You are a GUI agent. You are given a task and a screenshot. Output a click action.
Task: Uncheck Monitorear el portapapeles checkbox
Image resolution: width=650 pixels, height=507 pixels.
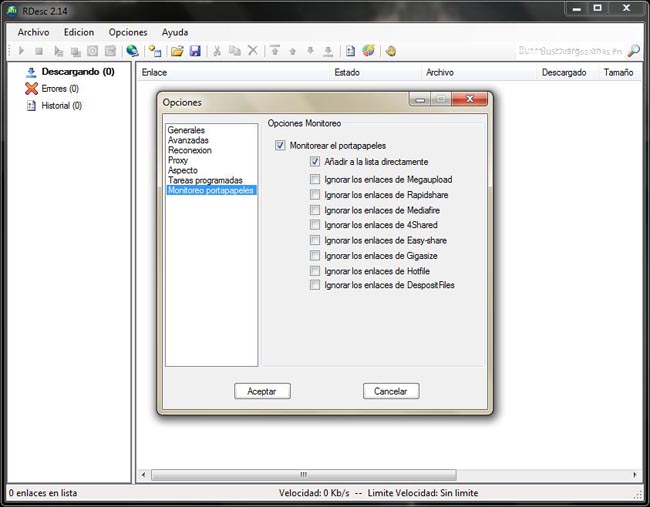280,146
